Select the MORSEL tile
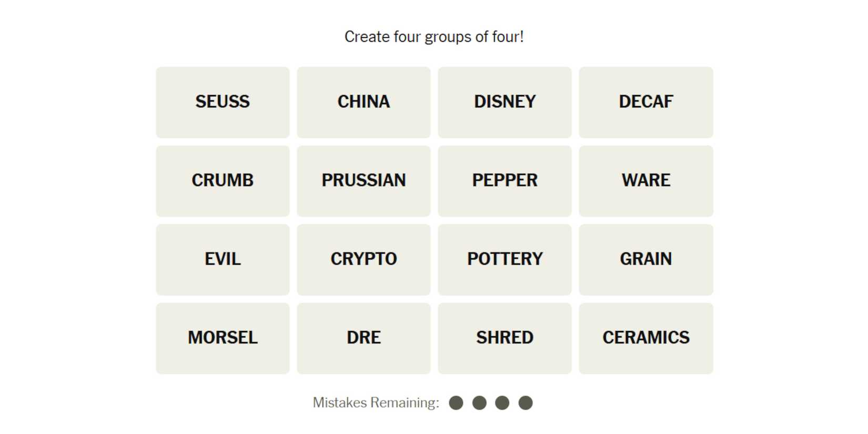Image resolution: width=868 pixels, height=434 pixels. (223, 338)
